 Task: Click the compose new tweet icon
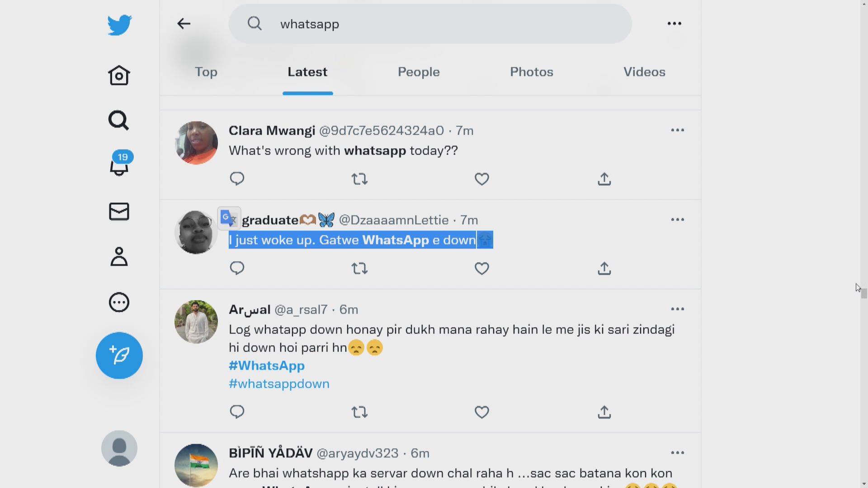(118, 355)
